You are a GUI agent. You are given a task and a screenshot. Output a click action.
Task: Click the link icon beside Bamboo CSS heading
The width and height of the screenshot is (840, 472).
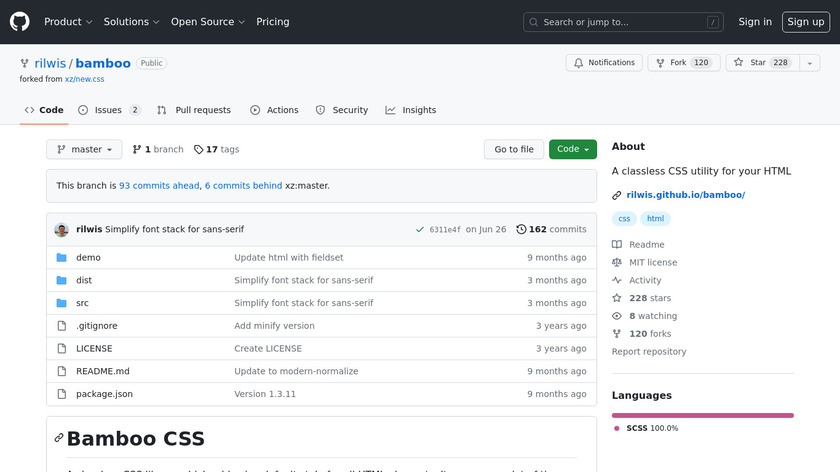[x=59, y=438]
